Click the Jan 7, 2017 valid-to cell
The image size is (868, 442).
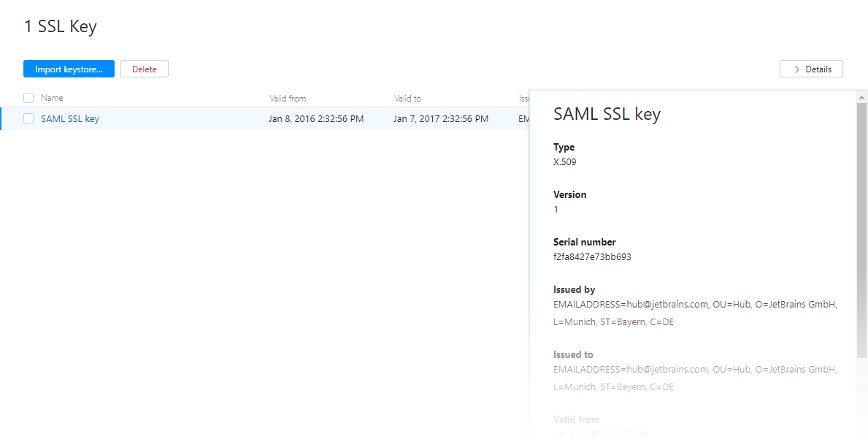[x=441, y=118]
